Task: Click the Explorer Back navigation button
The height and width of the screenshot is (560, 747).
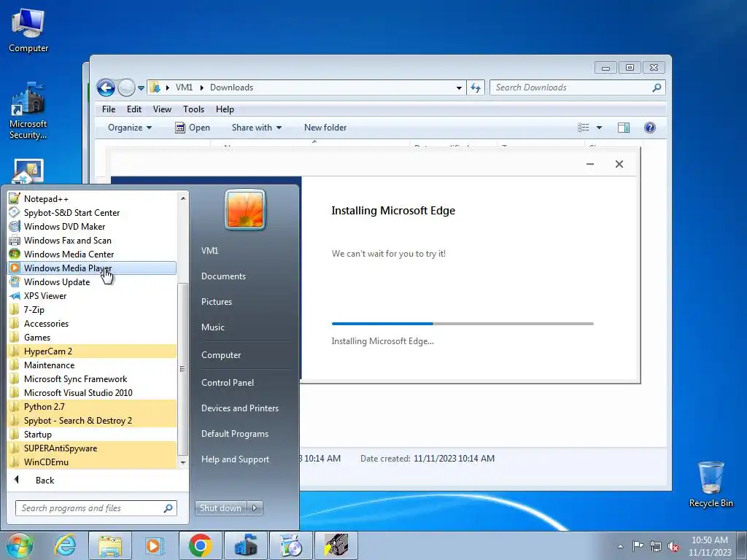Action: [x=106, y=87]
